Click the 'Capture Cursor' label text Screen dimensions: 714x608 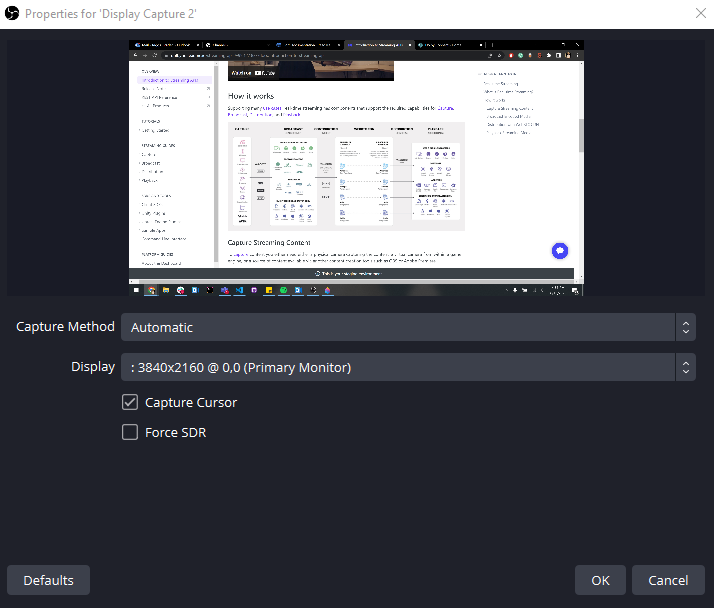(191, 402)
